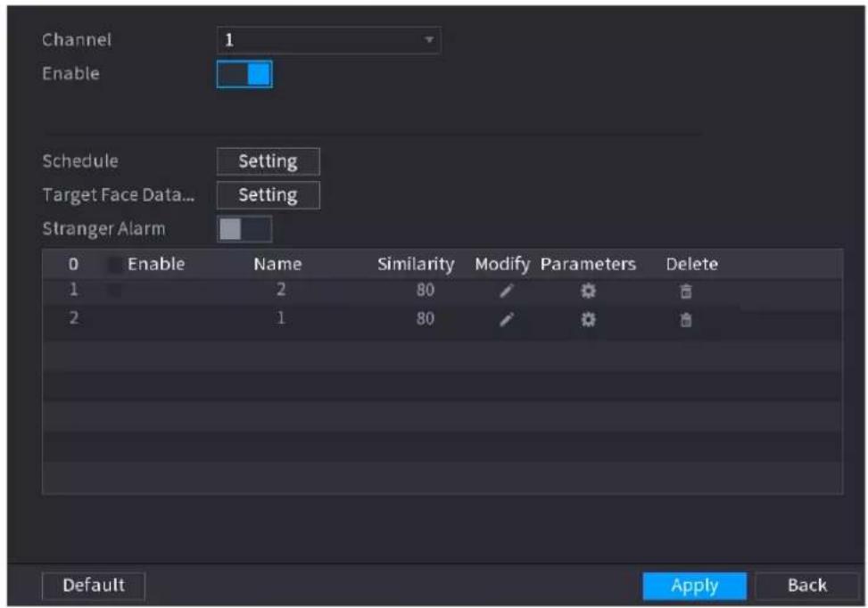Click the Delete trash icon in row 1
Viewport: 868px width, 608px height.
coord(686,291)
